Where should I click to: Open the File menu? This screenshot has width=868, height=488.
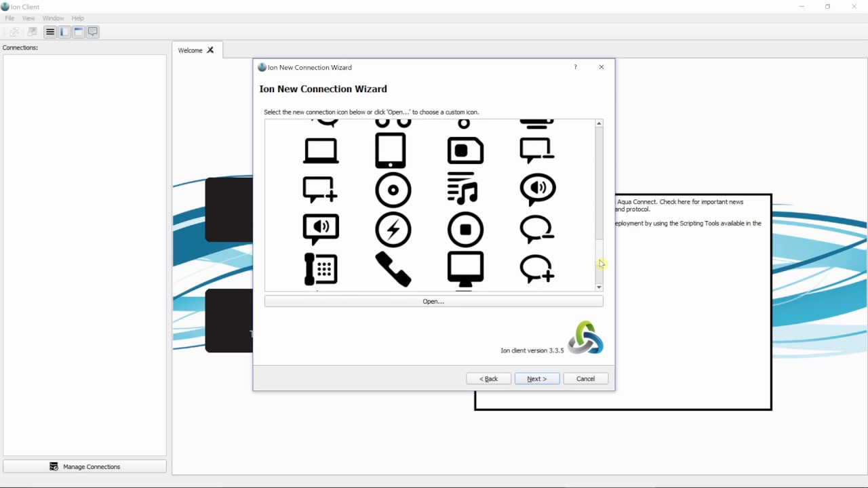(x=9, y=18)
